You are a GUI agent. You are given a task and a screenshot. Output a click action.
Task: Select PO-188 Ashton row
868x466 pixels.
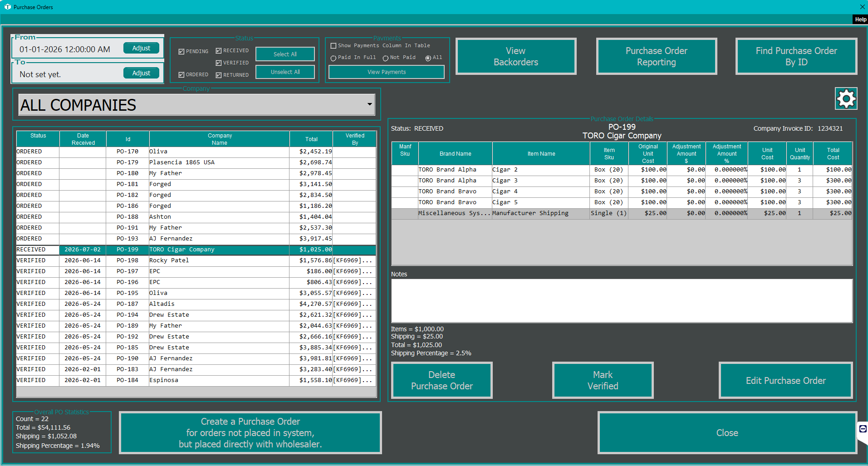pos(196,217)
